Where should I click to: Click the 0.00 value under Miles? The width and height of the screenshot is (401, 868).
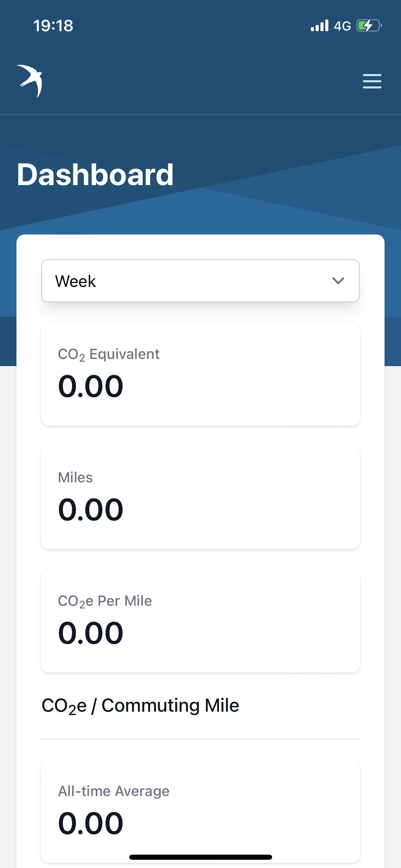[90, 510]
